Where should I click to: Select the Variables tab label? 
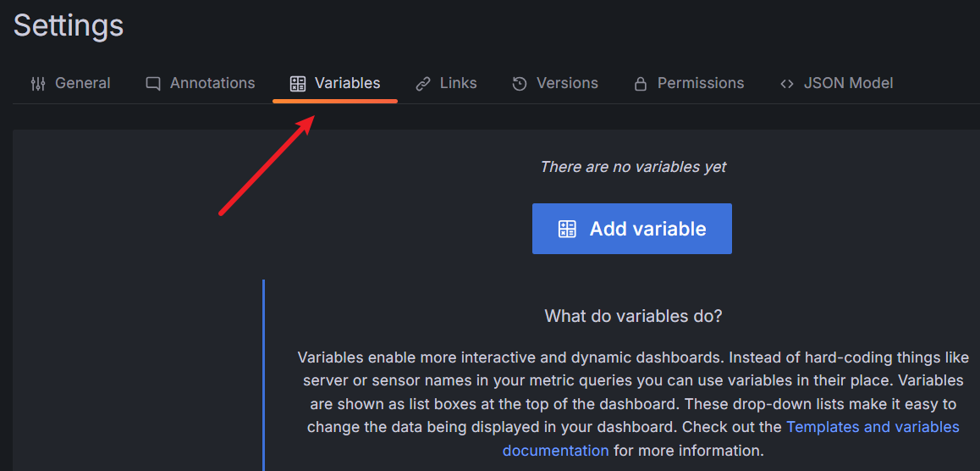tap(347, 83)
